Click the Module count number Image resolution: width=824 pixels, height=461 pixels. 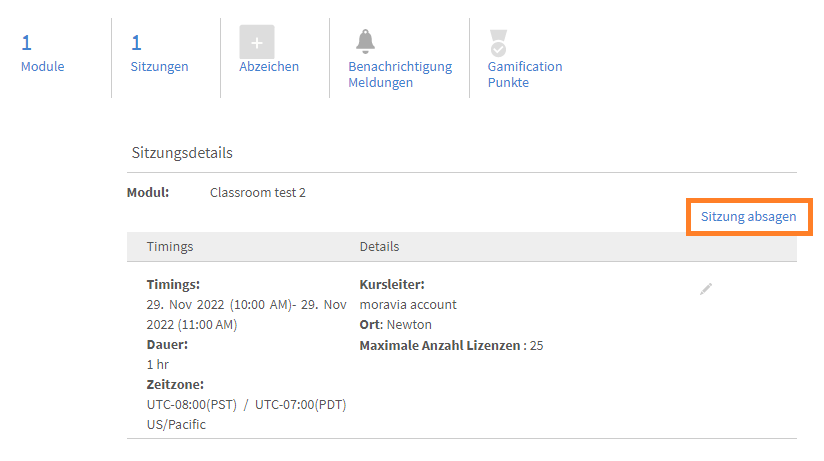click(27, 42)
